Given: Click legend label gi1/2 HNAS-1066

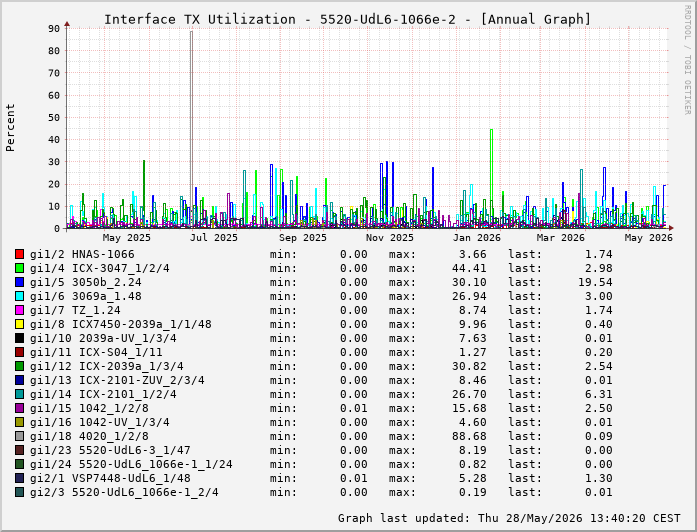Looking at the screenshot, I should click(x=82, y=254).
